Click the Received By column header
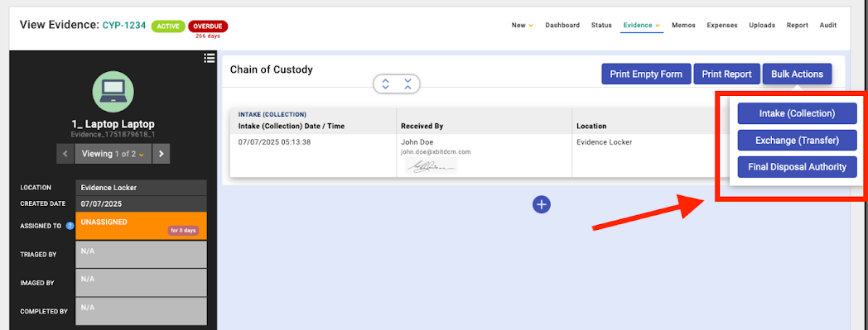The width and height of the screenshot is (868, 330). [x=422, y=126]
